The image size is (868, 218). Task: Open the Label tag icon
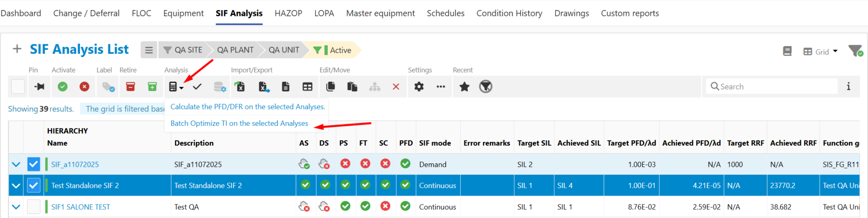[108, 86]
